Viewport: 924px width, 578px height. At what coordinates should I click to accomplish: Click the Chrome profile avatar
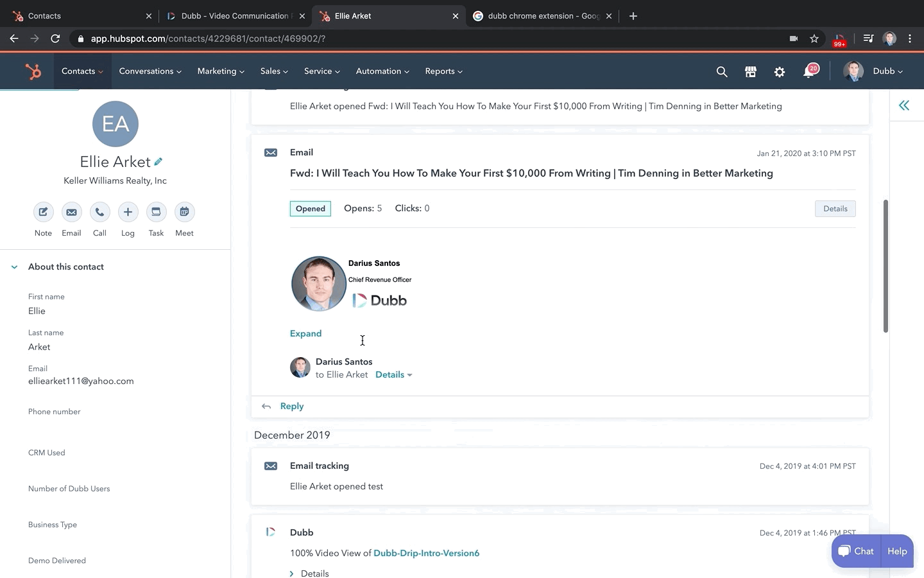(889, 39)
